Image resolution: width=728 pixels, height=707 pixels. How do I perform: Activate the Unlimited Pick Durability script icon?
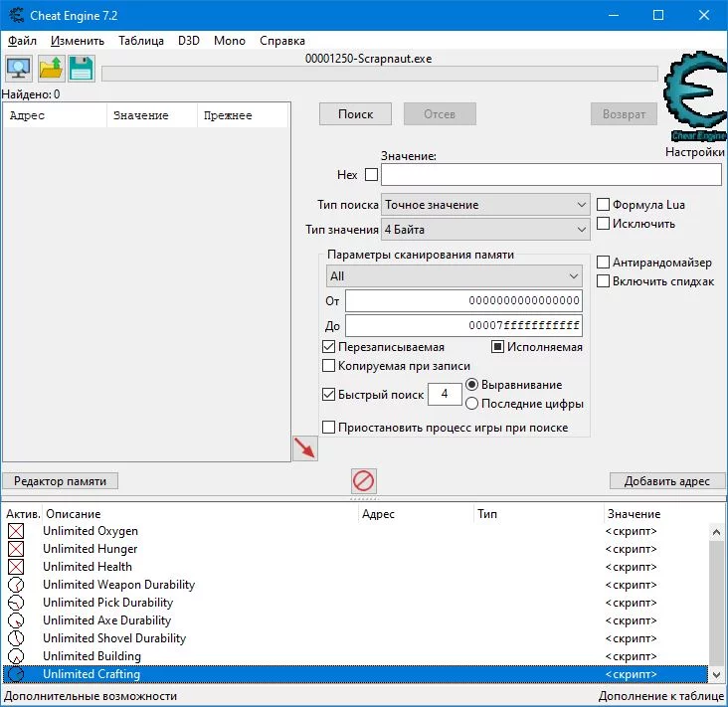(16, 603)
